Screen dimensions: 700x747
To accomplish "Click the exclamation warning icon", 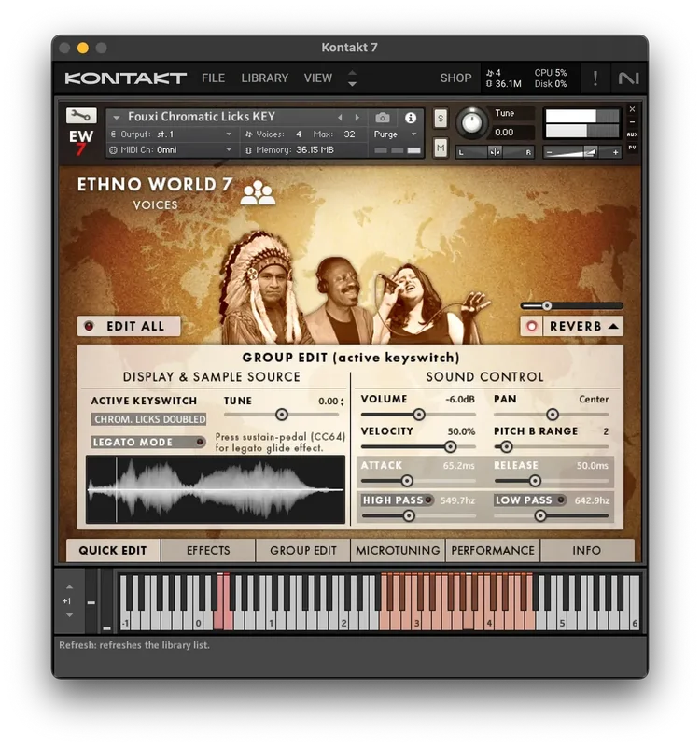I will [595, 78].
